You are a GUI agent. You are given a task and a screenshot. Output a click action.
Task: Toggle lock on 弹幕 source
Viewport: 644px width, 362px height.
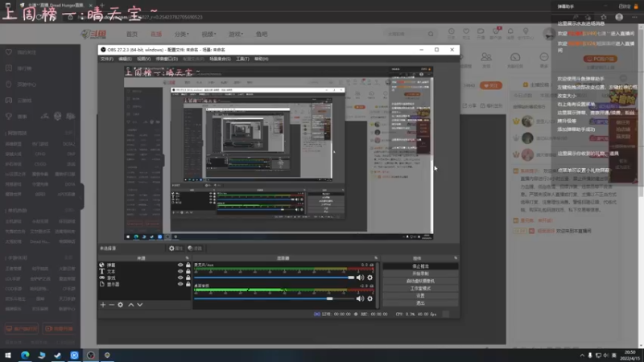(x=188, y=265)
